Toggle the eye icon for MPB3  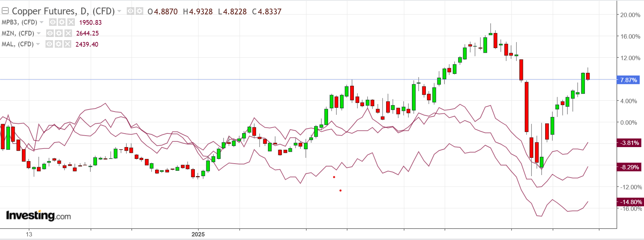click(x=53, y=22)
